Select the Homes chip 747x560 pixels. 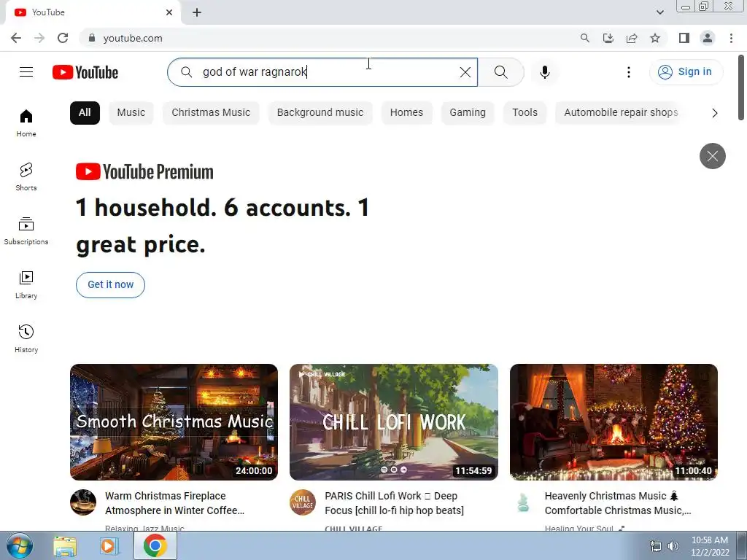(406, 113)
